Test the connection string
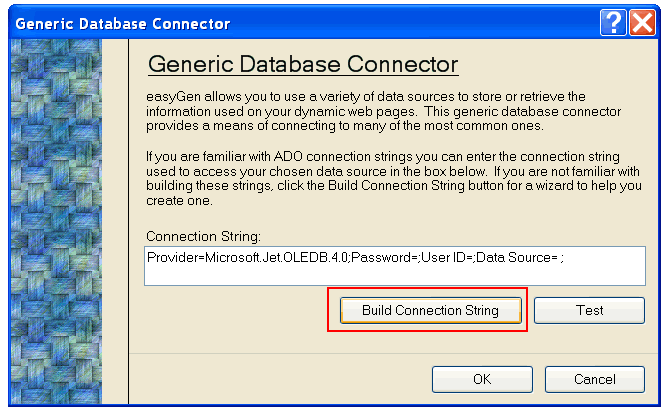The image size is (669, 412). click(x=589, y=310)
